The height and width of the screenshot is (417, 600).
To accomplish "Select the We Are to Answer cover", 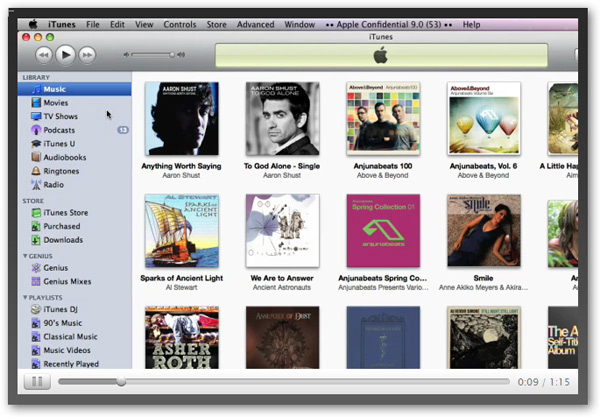I will point(282,231).
